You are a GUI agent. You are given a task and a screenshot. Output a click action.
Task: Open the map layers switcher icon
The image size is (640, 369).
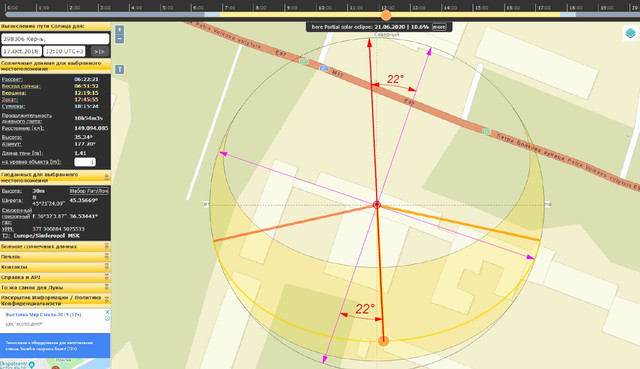(x=631, y=33)
